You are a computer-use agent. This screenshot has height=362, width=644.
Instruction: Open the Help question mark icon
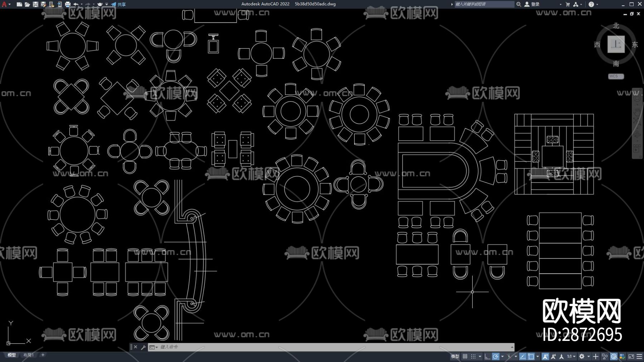coord(591,4)
